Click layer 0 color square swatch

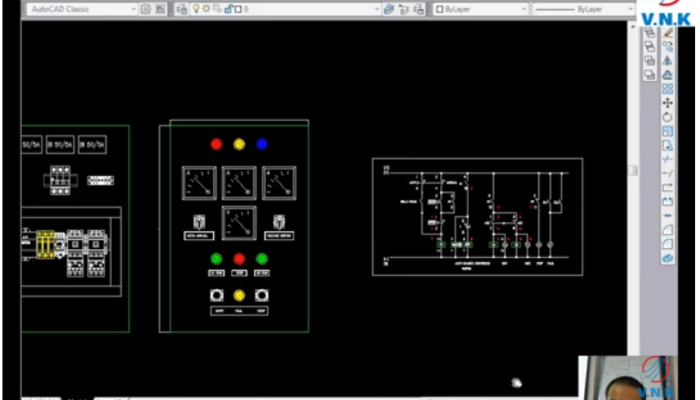(238, 9)
